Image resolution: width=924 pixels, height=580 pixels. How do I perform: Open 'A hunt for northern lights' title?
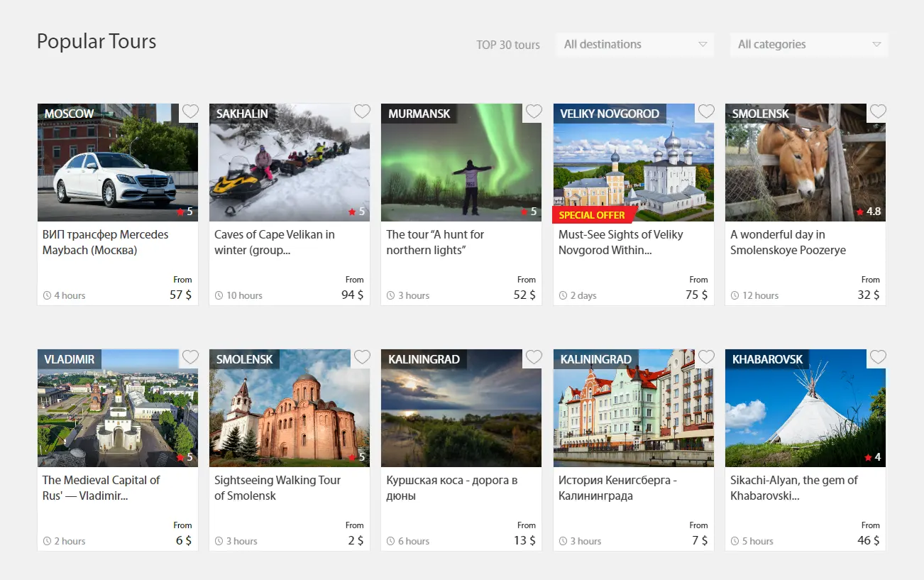pos(435,242)
